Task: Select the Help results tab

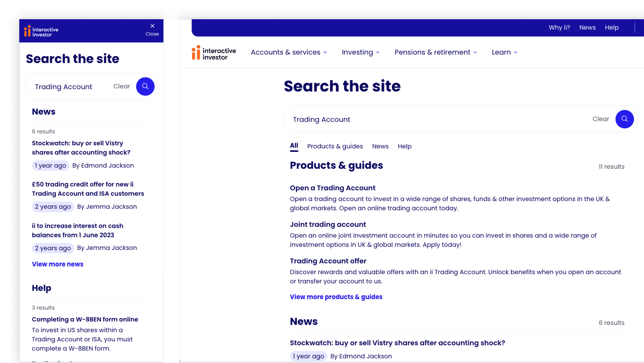Action: pos(405,146)
